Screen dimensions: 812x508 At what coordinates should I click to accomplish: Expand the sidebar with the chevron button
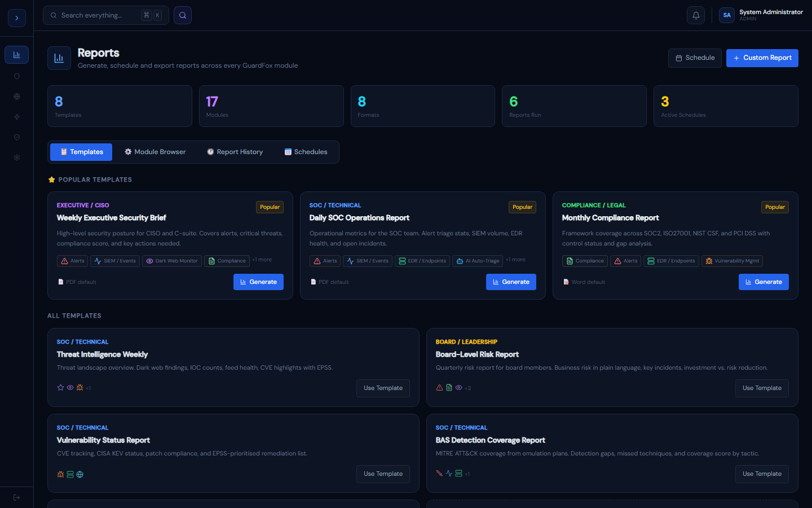[x=17, y=18]
